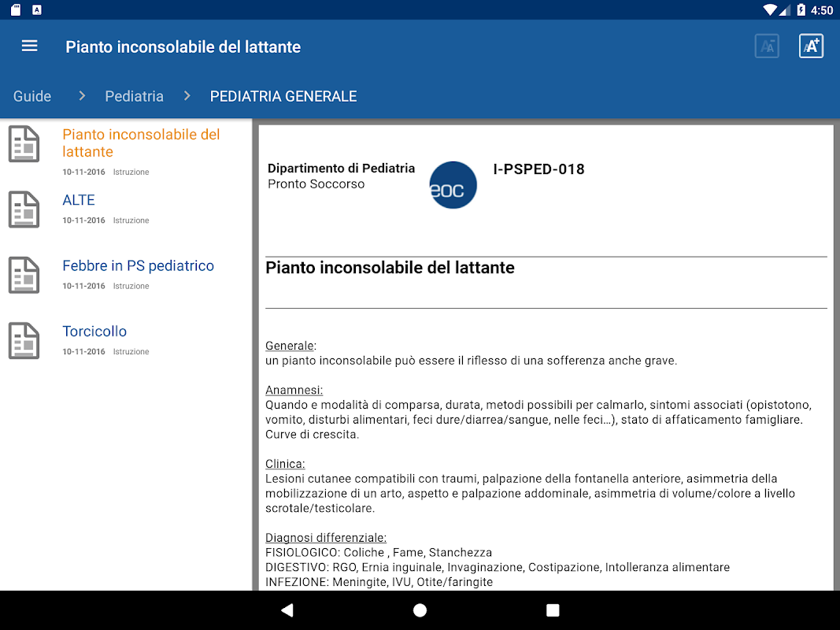Click the 'Generale:' section heading
Viewport: 840px width, 630px height.
[x=291, y=346]
